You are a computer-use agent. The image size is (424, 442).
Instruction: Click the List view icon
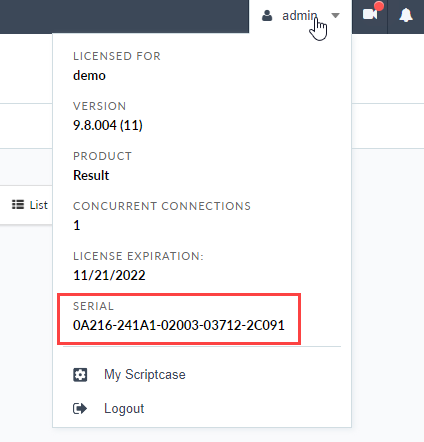point(18,204)
